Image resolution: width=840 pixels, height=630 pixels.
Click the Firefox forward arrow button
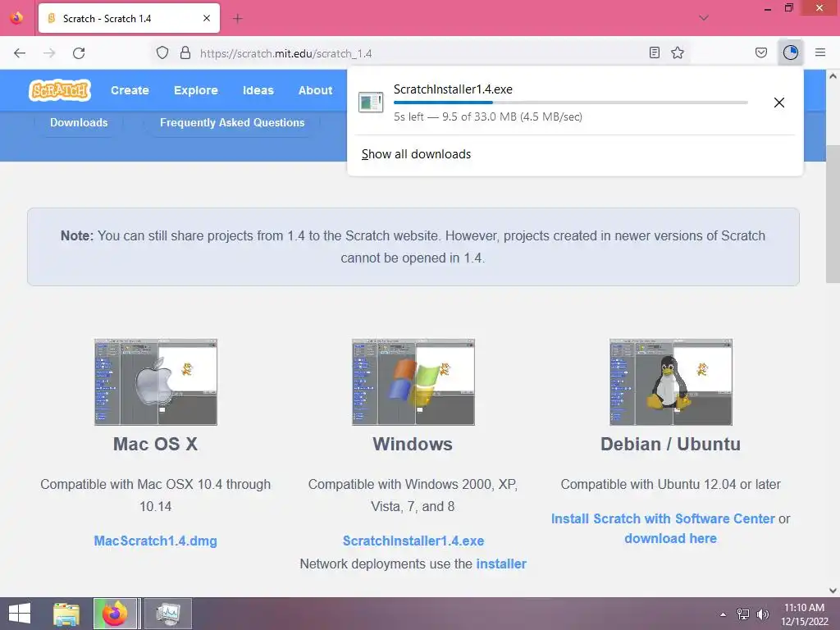point(49,53)
